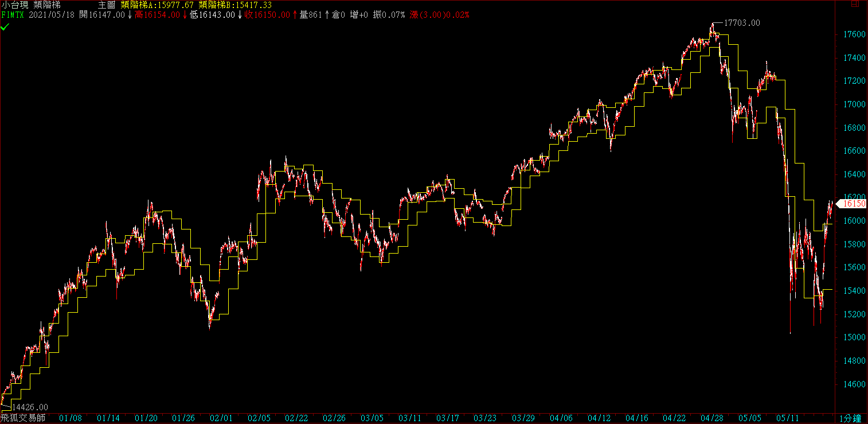Click the 類階梯A:15977.67 indicator value
The image size is (868, 424).
[157, 5]
